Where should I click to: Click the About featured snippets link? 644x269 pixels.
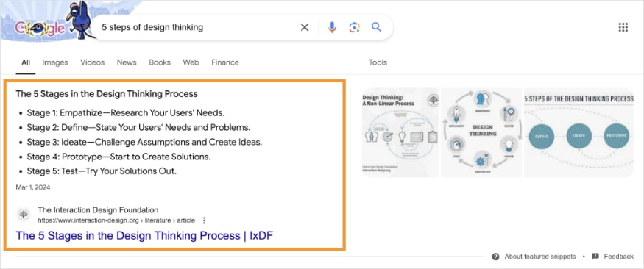[x=540, y=257]
